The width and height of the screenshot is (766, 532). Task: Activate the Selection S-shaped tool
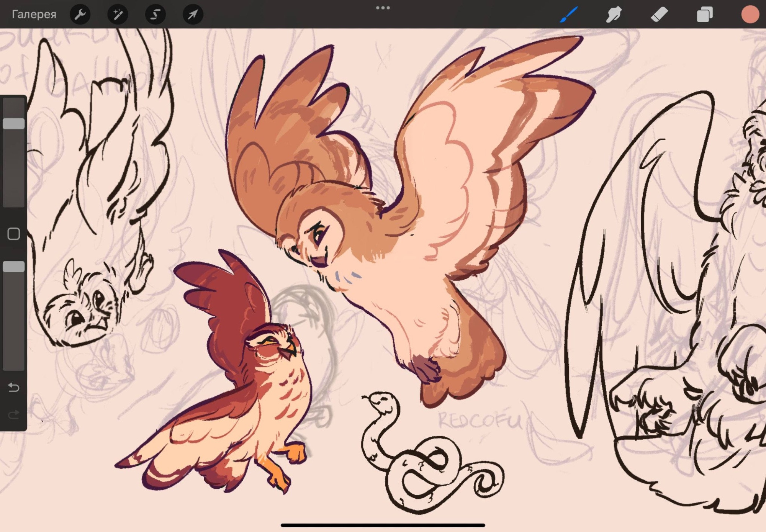(155, 15)
